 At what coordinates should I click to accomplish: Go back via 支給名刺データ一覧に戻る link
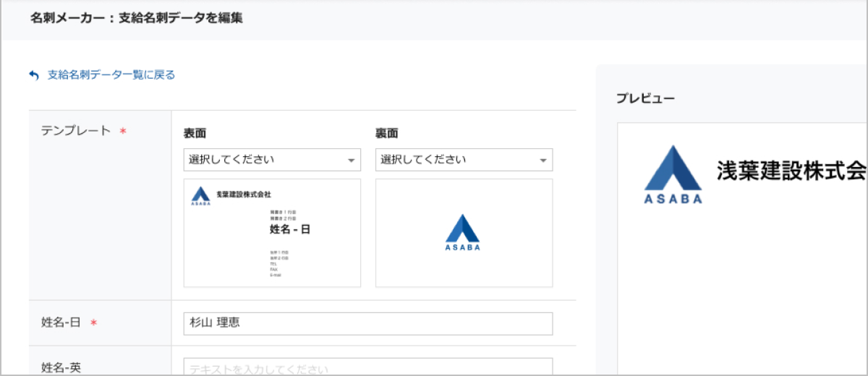pyautogui.click(x=111, y=75)
